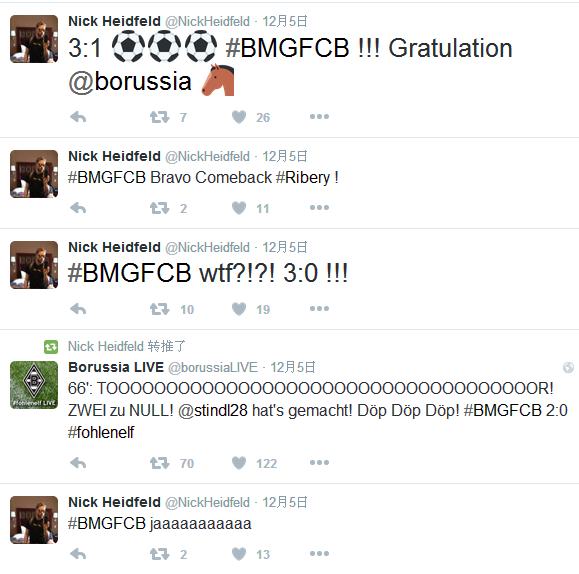Screen dimensions: 579x574
Task: Retweet the #BMGFCB jaaaaaaaaaaa tweet
Action: click(x=160, y=554)
